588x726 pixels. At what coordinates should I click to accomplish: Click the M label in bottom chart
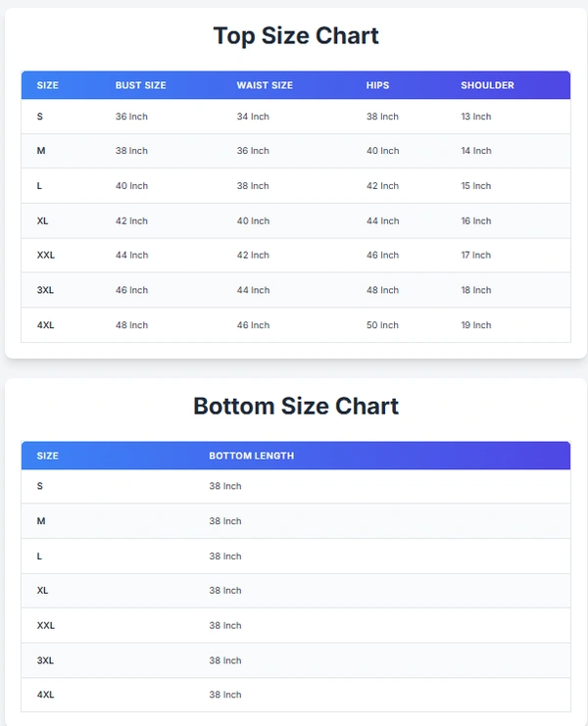[41, 521]
